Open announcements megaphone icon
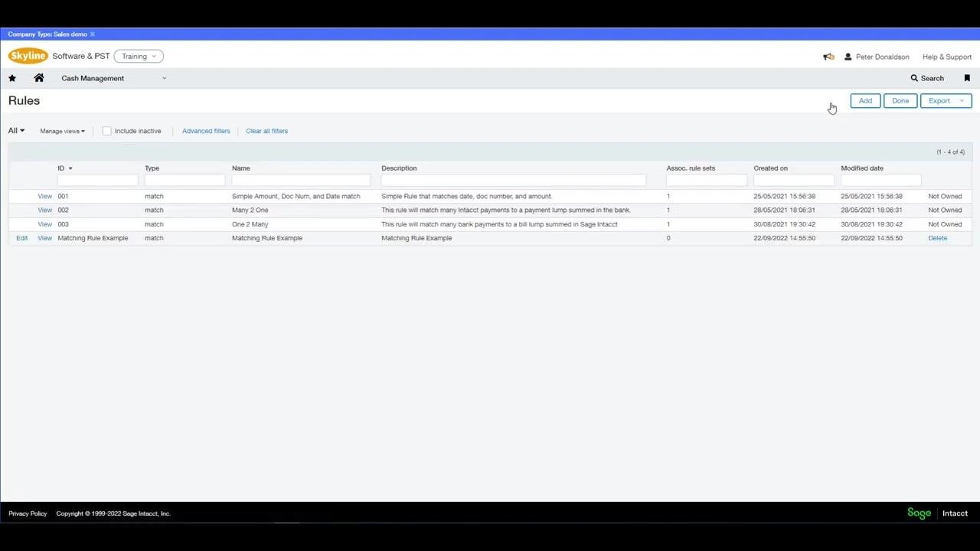 828,57
